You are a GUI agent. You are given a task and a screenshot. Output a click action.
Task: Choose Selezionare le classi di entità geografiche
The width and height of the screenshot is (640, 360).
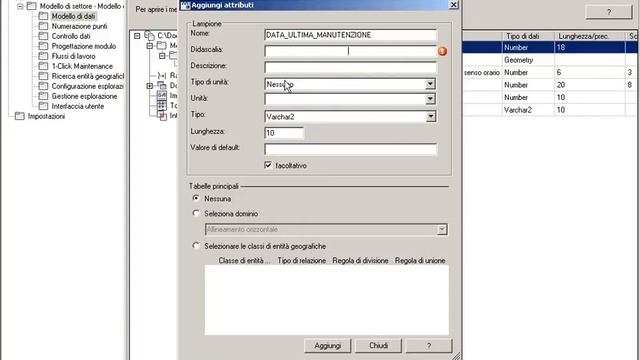pyautogui.click(x=196, y=246)
